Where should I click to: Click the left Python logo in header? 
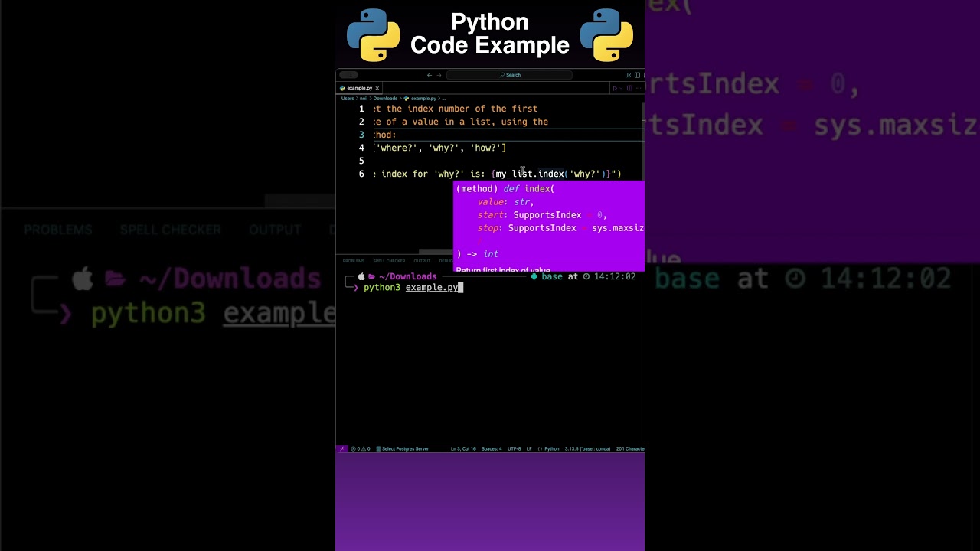click(x=374, y=35)
